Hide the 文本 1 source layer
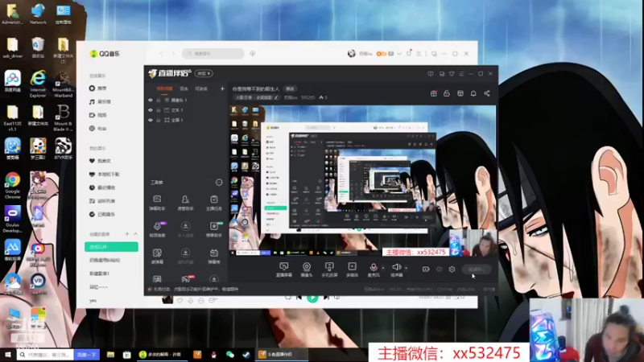 click(151, 110)
